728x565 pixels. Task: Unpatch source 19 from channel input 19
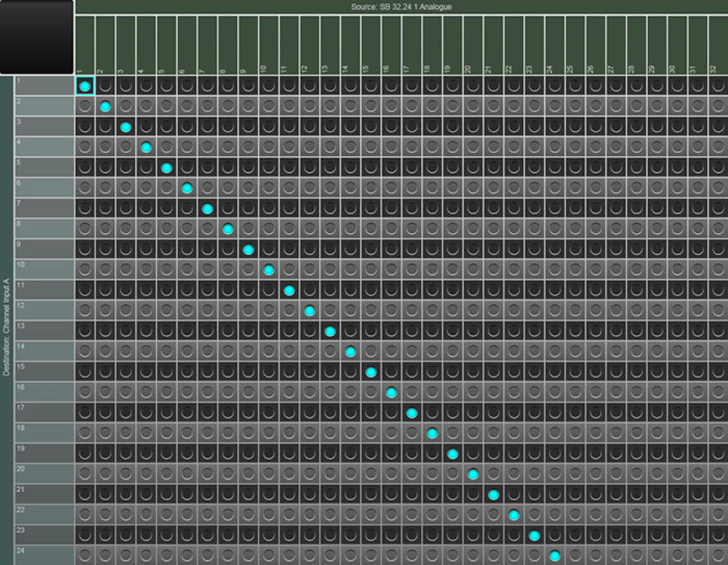453,454
